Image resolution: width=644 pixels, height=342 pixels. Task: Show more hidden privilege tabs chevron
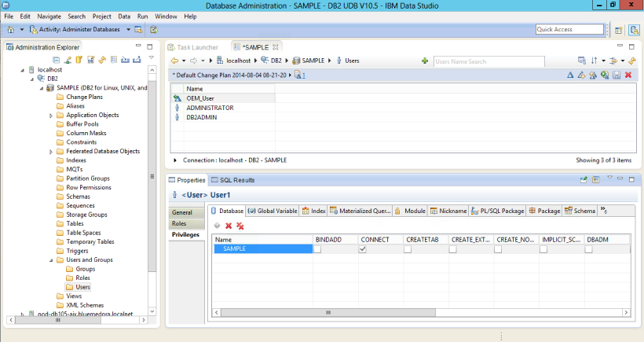604,211
